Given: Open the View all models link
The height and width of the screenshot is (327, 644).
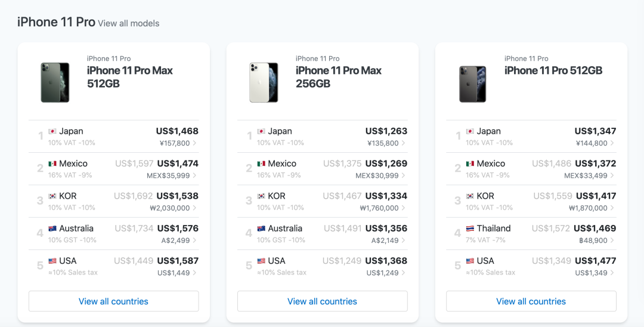Looking at the screenshot, I should 129,23.
